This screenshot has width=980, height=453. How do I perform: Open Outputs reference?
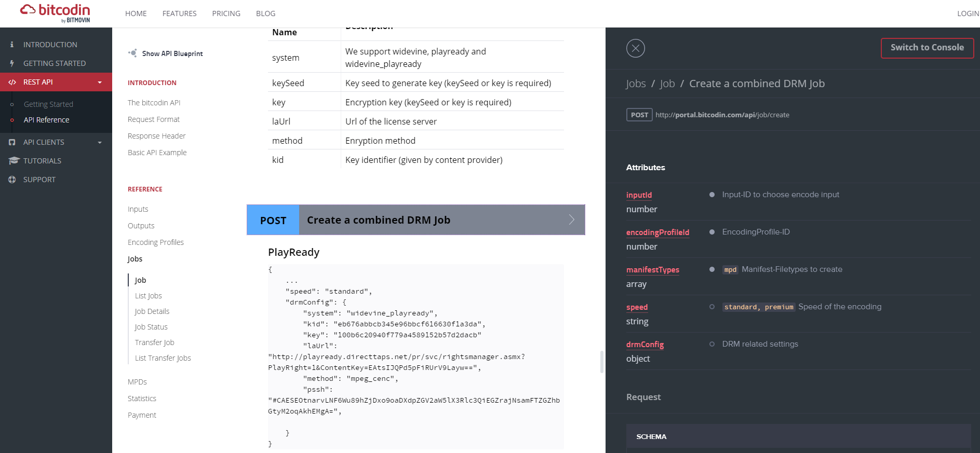(141, 226)
